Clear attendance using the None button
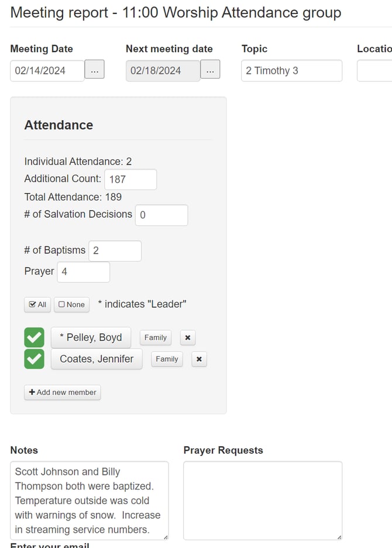The image size is (392, 548). click(x=71, y=304)
